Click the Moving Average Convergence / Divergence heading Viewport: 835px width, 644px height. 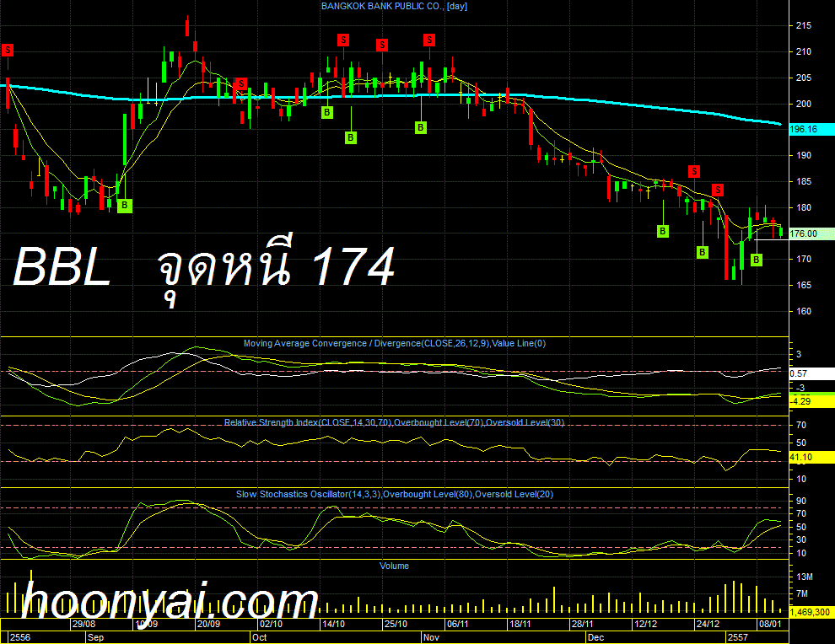395,343
